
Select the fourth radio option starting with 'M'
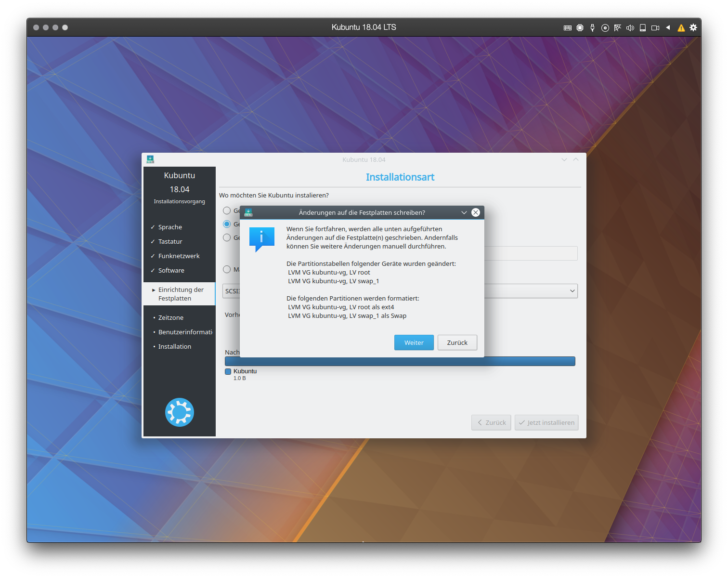coord(227,269)
